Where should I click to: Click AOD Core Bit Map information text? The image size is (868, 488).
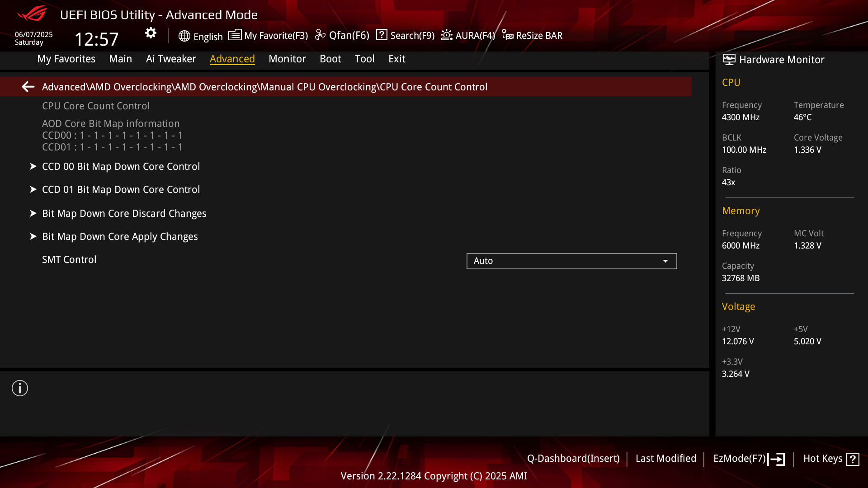tap(111, 123)
